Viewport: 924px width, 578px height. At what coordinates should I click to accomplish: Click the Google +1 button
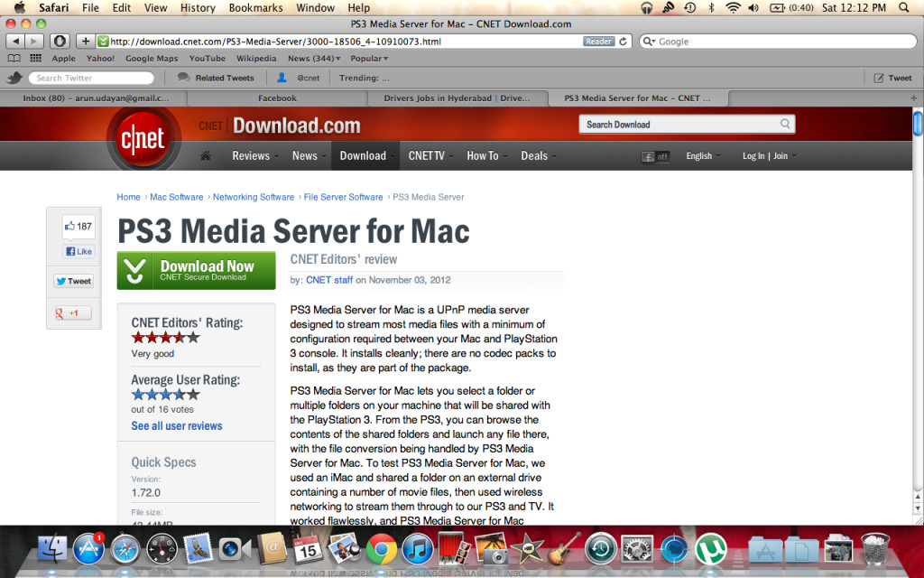click(74, 312)
